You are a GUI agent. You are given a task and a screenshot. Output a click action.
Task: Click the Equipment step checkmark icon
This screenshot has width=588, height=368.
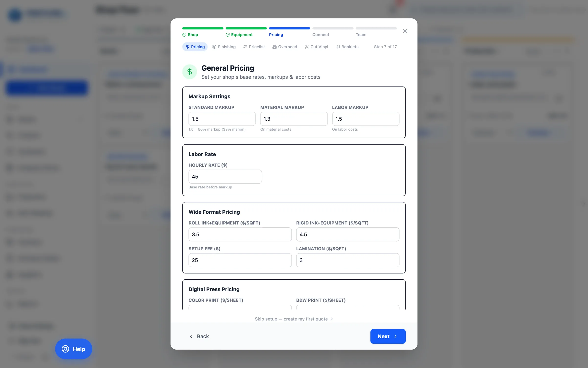point(228,35)
